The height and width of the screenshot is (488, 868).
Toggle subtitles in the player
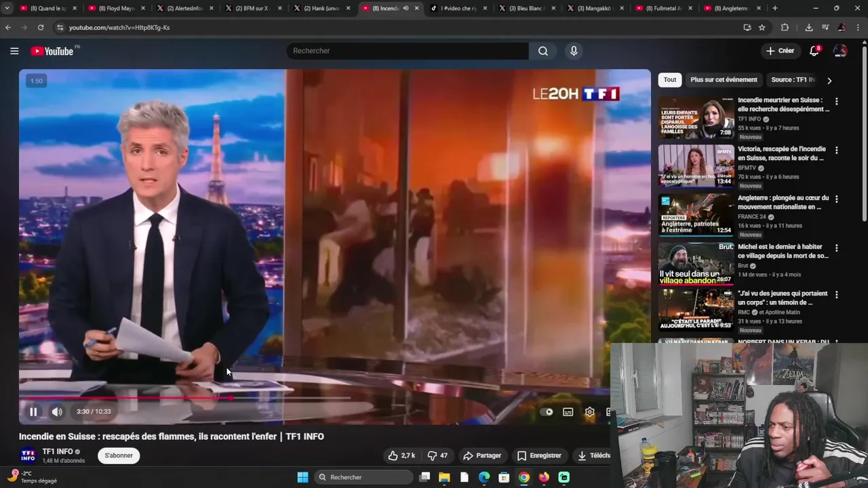point(568,411)
